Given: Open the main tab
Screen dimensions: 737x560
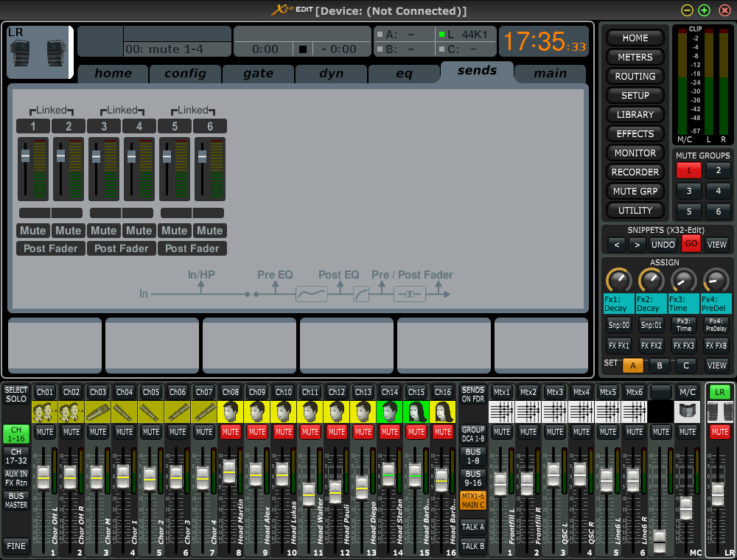Looking at the screenshot, I should tap(550, 73).
